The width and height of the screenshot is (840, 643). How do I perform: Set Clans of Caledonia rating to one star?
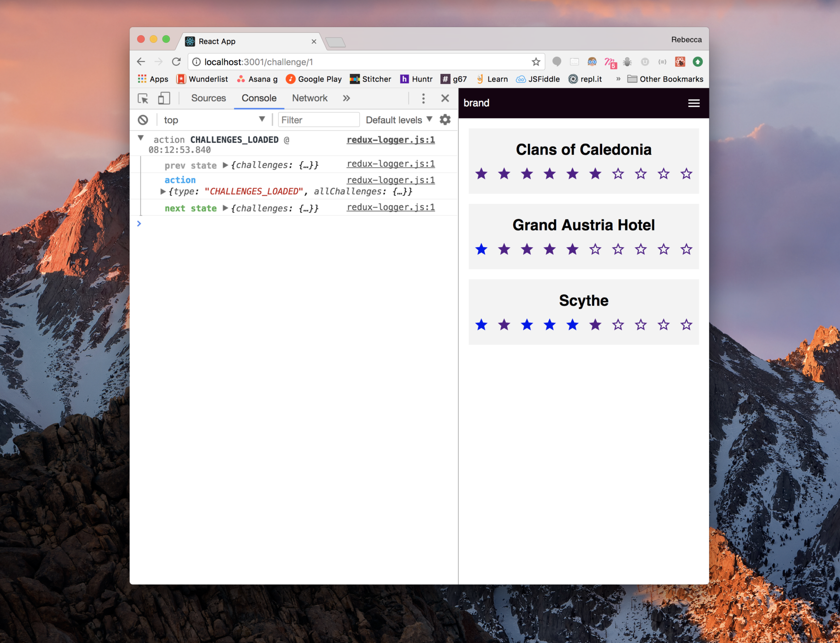[x=481, y=174]
